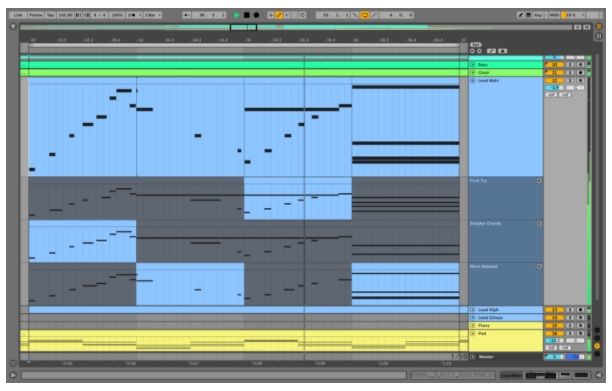Image resolution: width=612 pixels, height=391 pixels.
Task: Click the arrangement record button
Action: (x=256, y=15)
